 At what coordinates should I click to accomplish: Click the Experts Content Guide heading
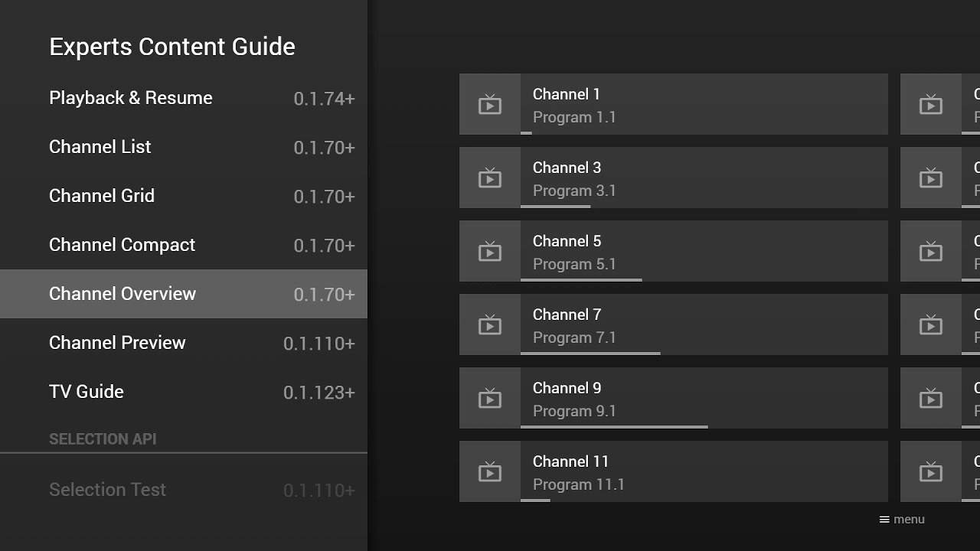pyautogui.click(x=172, y=47)
